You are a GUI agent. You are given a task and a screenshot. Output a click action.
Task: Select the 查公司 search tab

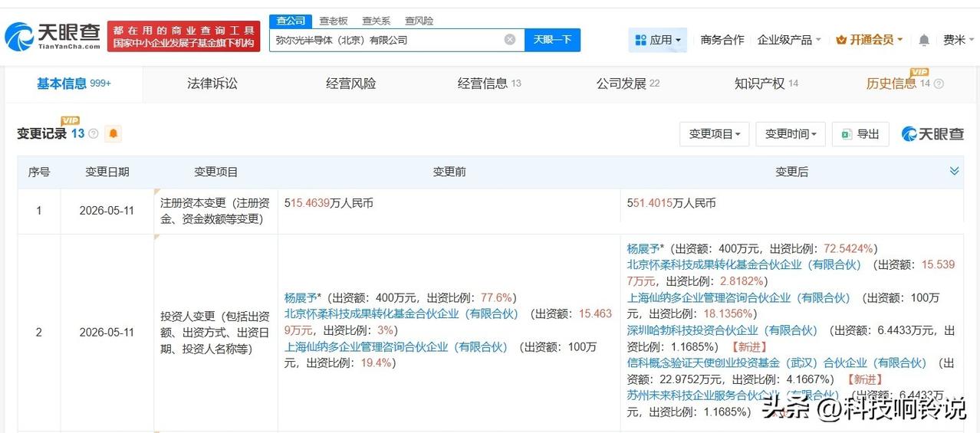pos(291,21)
